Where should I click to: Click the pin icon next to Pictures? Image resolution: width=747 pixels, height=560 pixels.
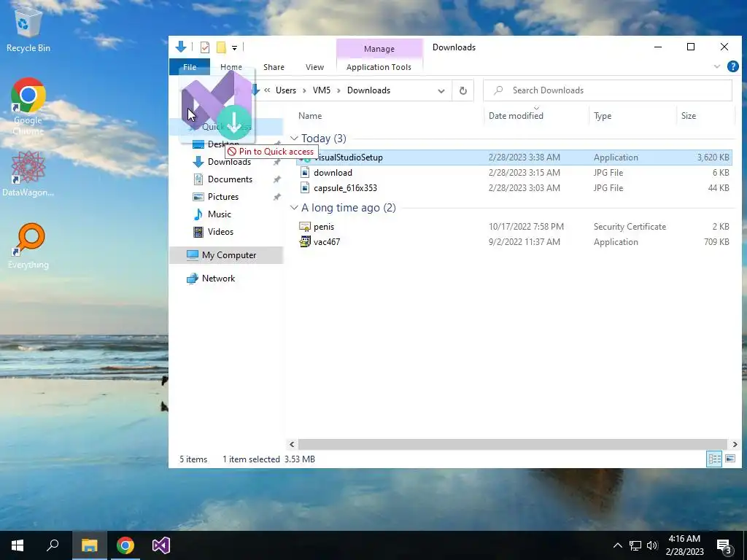[x=276, y=197]
